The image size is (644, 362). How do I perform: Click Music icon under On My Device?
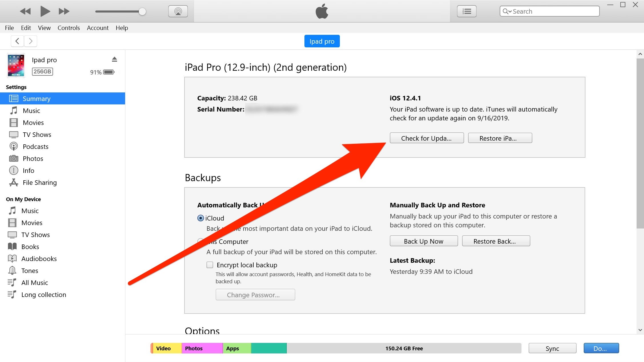tap(12, 211)
